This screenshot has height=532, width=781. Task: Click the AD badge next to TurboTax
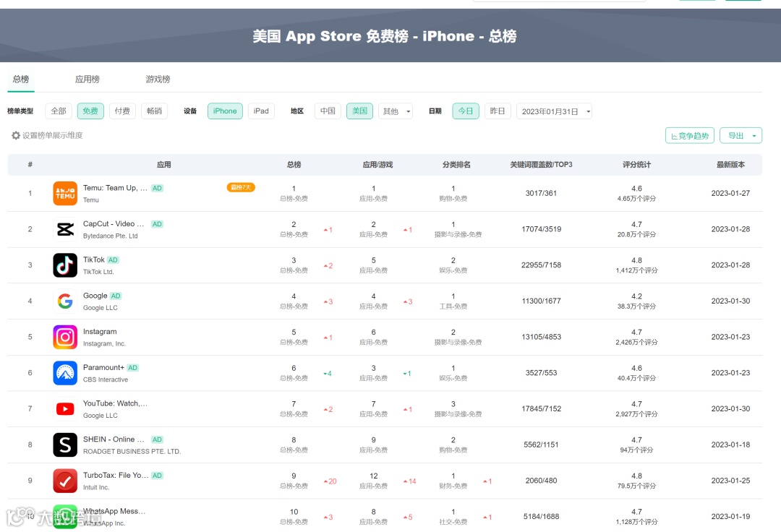coord(157,476)
